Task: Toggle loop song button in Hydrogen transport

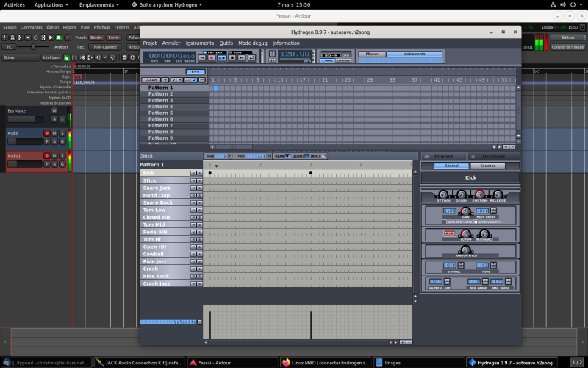Action: 251,58
